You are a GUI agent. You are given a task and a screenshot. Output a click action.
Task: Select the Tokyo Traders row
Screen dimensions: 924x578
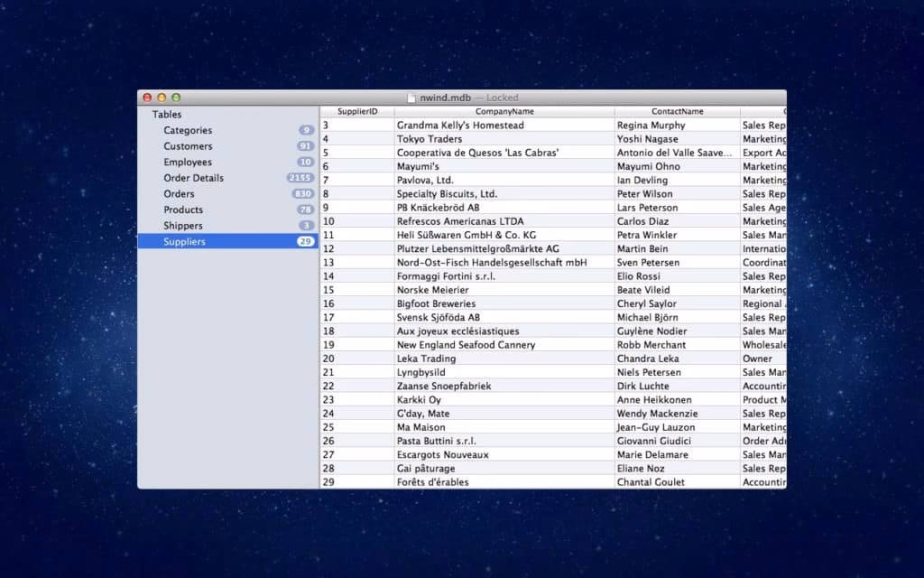pos(430,139)
